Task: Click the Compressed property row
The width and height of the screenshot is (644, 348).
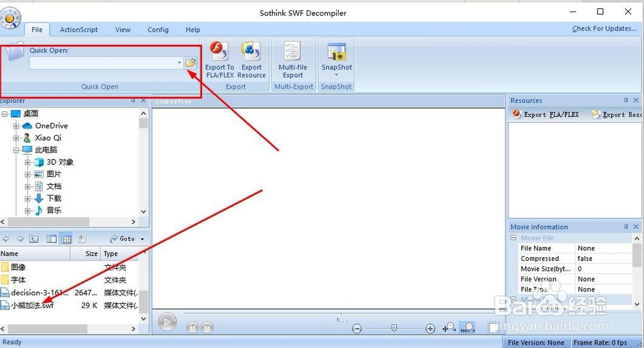Action: click(575, 259)
